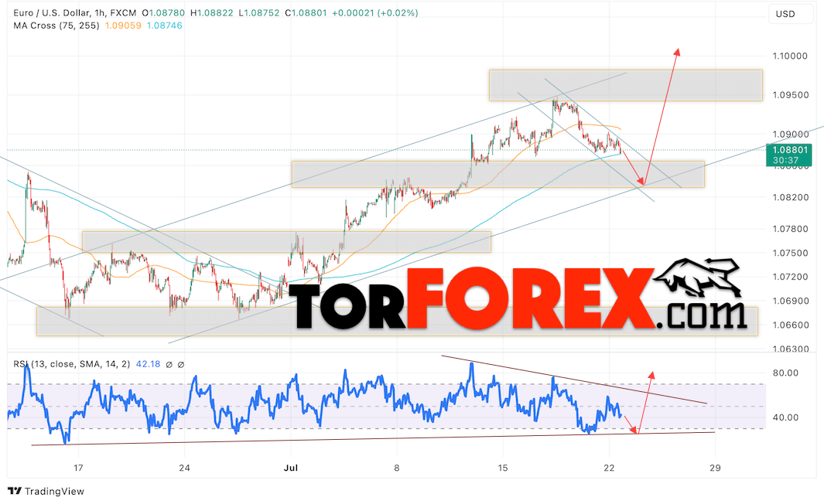Click the TradingView logo

point(46,492)
